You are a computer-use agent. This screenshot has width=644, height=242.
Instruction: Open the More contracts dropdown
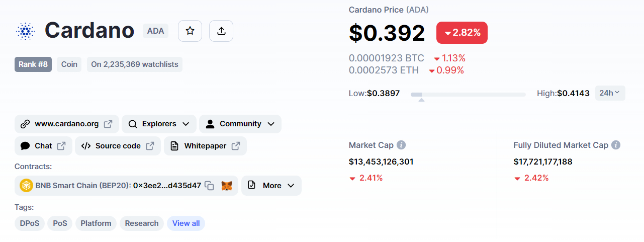coord(271,186)
